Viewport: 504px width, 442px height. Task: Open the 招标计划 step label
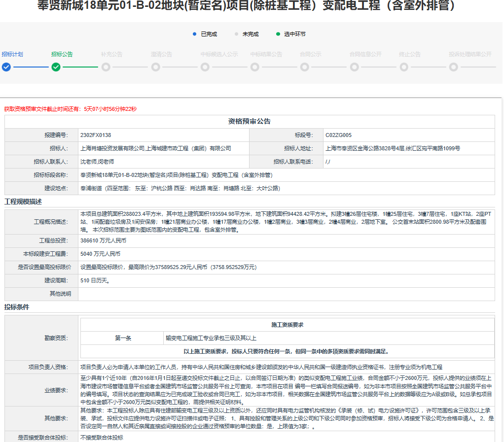point(12,54)
